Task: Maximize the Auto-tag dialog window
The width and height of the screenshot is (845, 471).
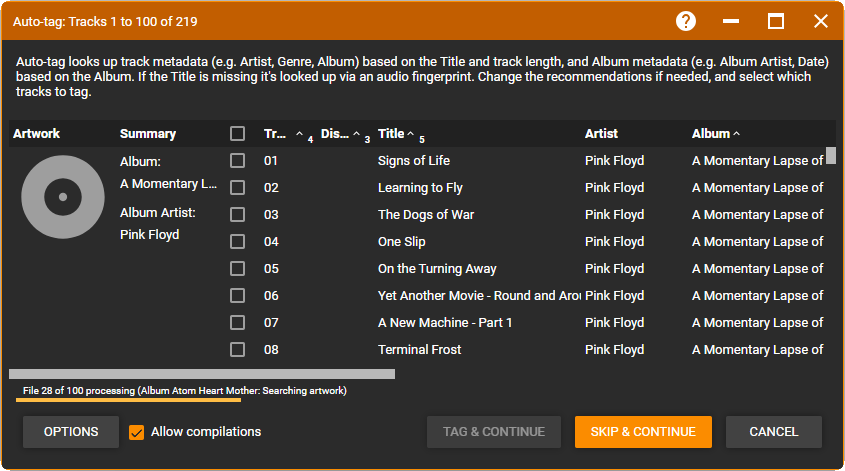Action: click(x=776, y=21)
